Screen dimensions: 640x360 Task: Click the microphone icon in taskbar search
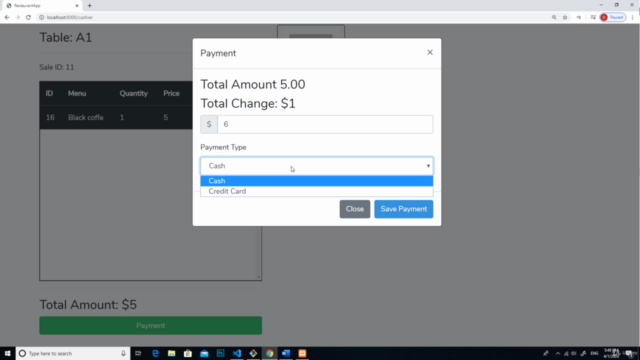click(123, 353)
